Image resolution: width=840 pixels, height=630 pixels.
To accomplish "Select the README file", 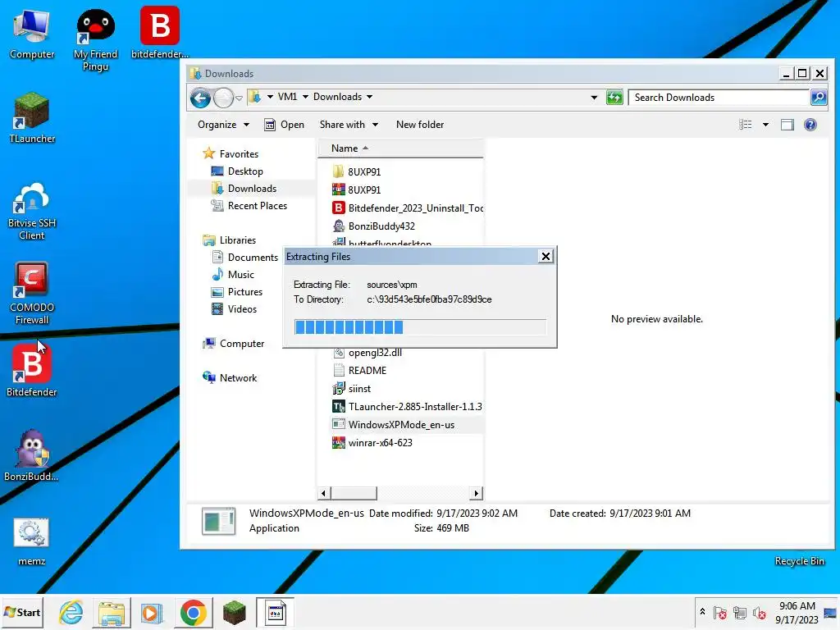I will pyautogui.click(x=360, y=371).
